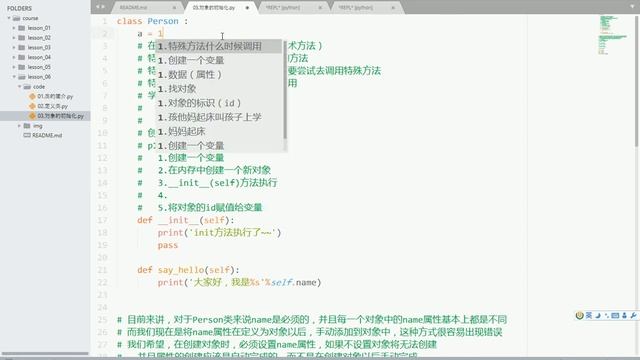Collapse the lesson_06 folder arrow
Viewport: 640px width, 360px height.
pyautogui.click(x=14, y=77)
